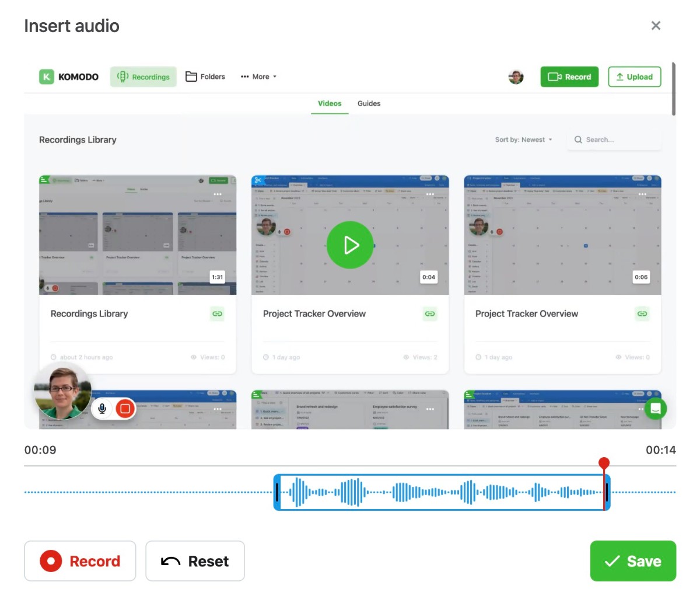Open the Folders section
Image resolution: width=700 pixels, height=589 pixels.
(x=205, y=76)
